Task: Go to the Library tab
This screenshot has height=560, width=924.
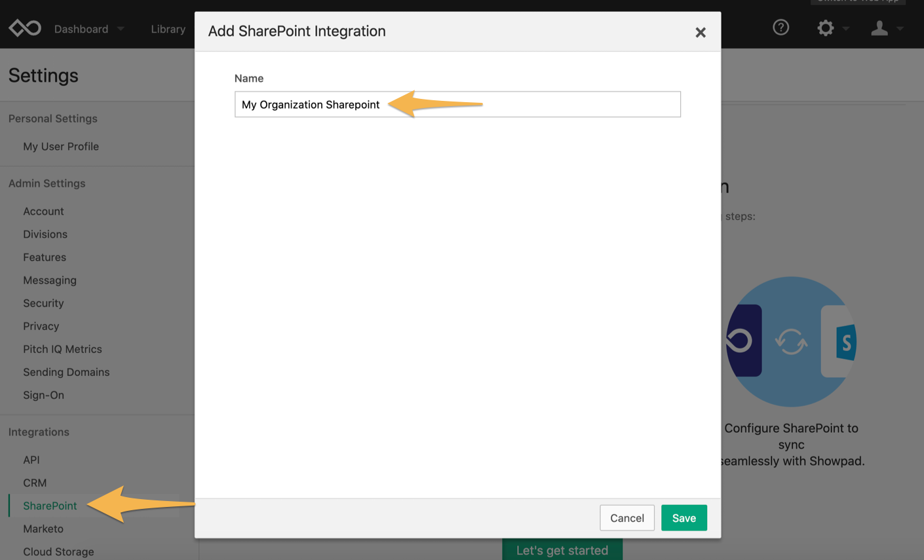Action: [x=168, y=29]
